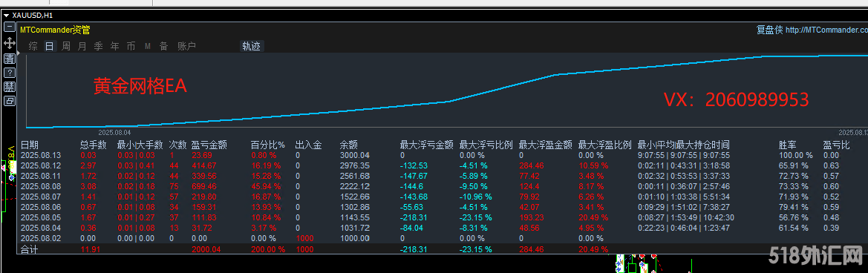Switch to the 月 monthly tab
Image resolution: width=868 pixels, height=273 pixels.
click(x=82, y=47)
